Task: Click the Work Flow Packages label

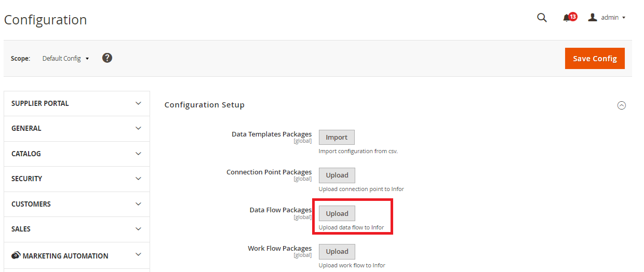Action: pyautogui.click(x=280, y=248)
